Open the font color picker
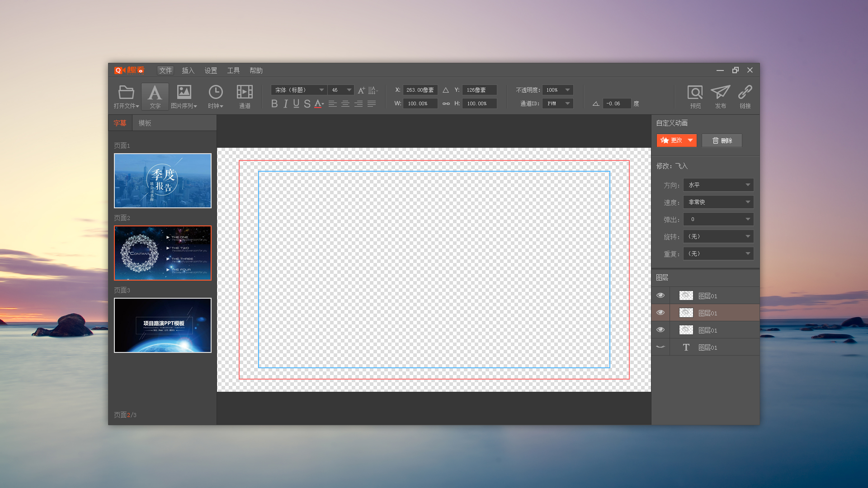The width and height of the screenshot is (868, 488). (x=319, y=104)
